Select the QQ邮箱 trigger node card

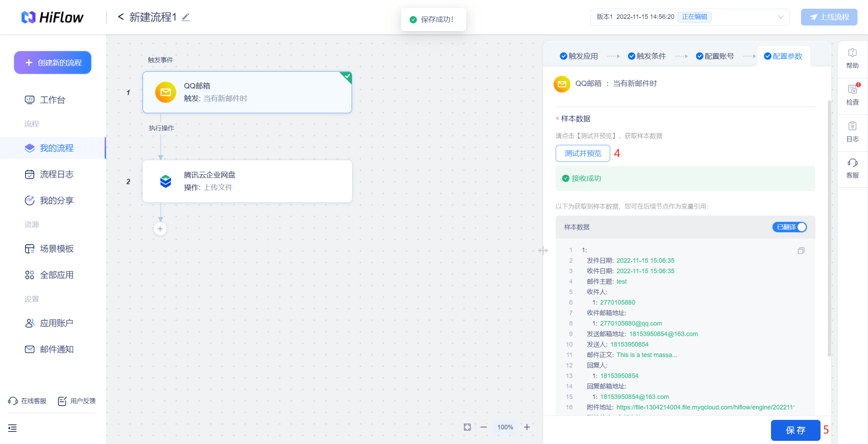coord(247,92)
